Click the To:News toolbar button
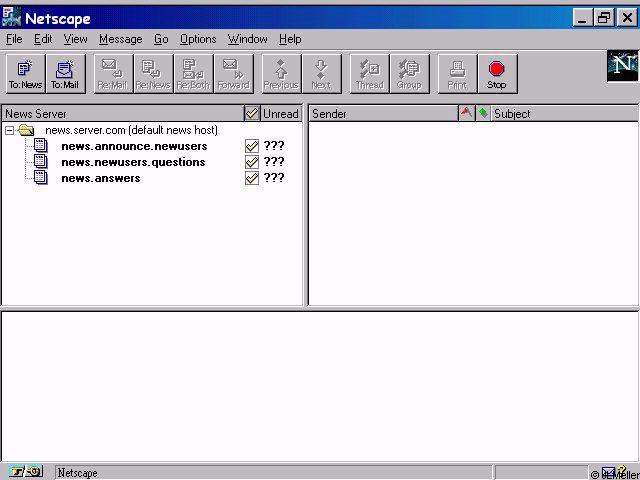 coord(25,74)
